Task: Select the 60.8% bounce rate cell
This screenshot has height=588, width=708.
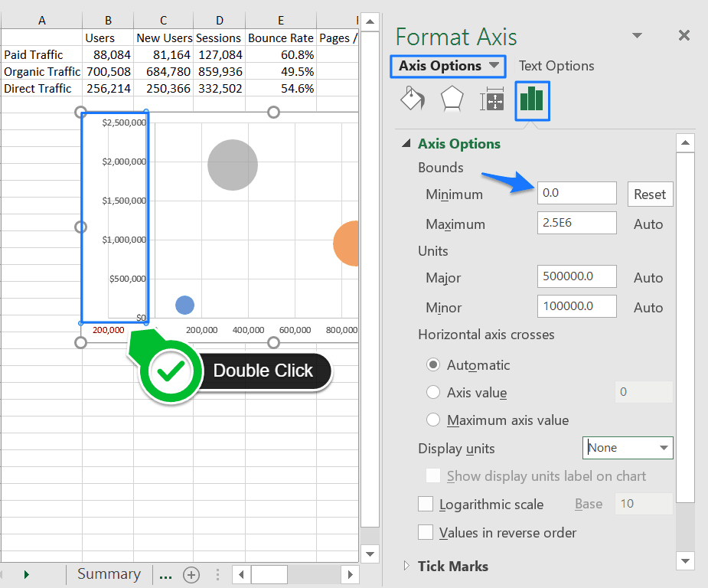Action: coord(281,54)
